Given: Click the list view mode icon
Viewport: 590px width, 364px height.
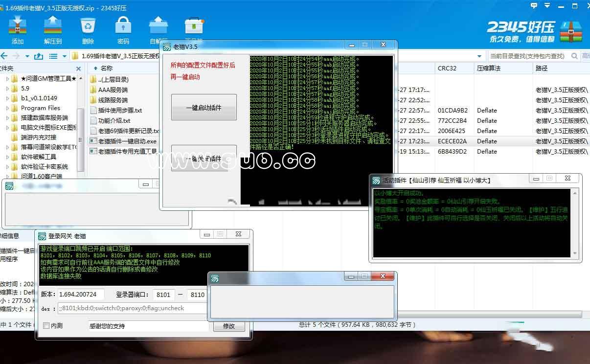Looking at the screenshot, I should (53, 56).
